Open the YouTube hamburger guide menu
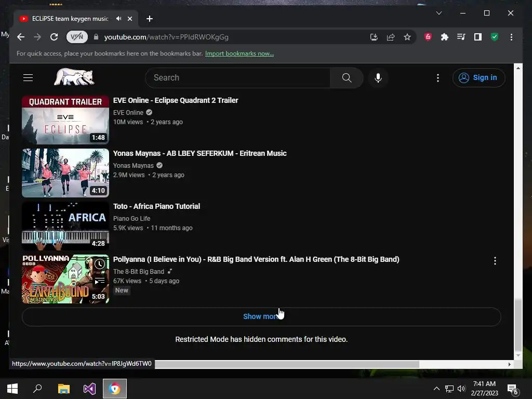 coord(28,78)
